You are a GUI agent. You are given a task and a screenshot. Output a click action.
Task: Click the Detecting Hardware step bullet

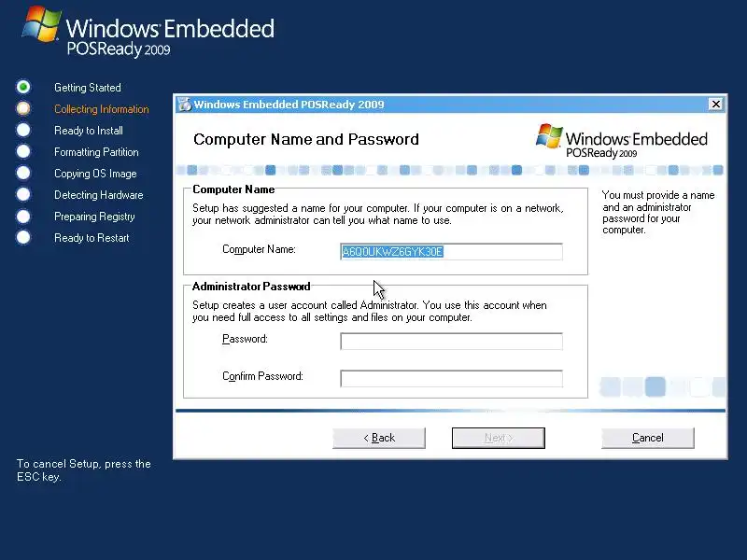pos(22,194)
